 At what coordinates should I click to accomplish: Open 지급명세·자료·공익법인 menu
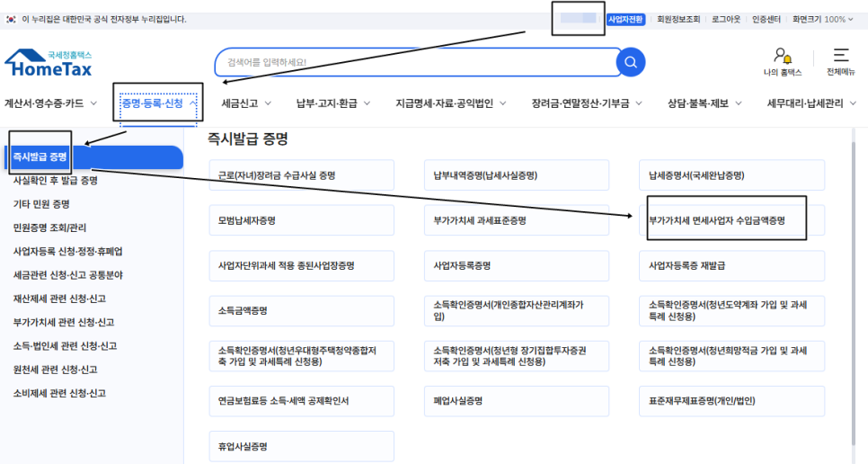pyautogui.click(x=444, y=103)
